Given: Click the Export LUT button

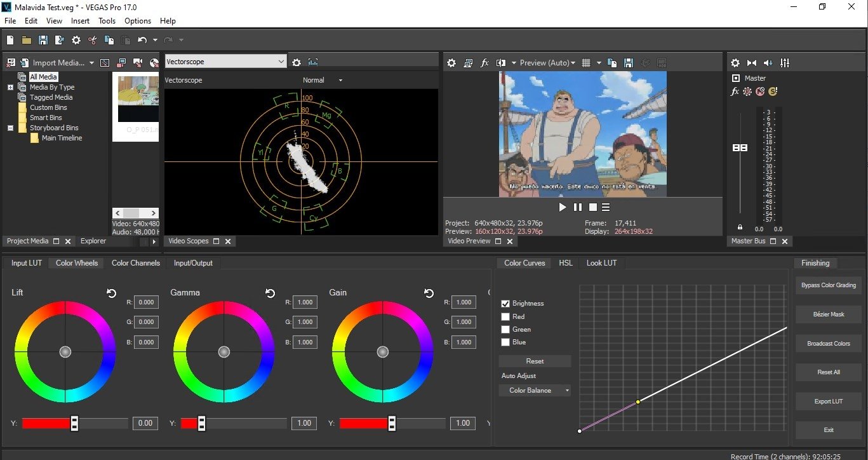Looking at the screenshot, I should coord(828,402).
